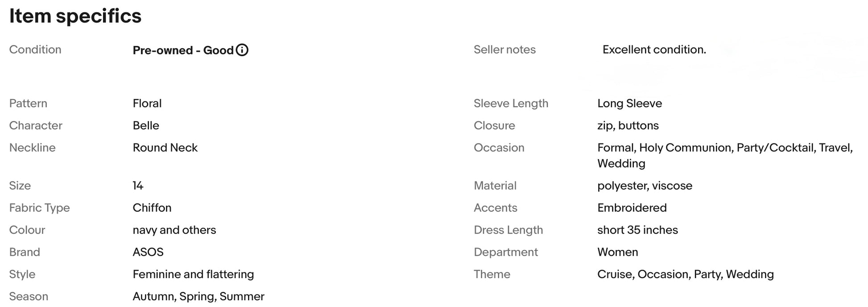Viewport: 868px width, 307px height.
Task: Click the size value 14
Action: tap(138, 186)
